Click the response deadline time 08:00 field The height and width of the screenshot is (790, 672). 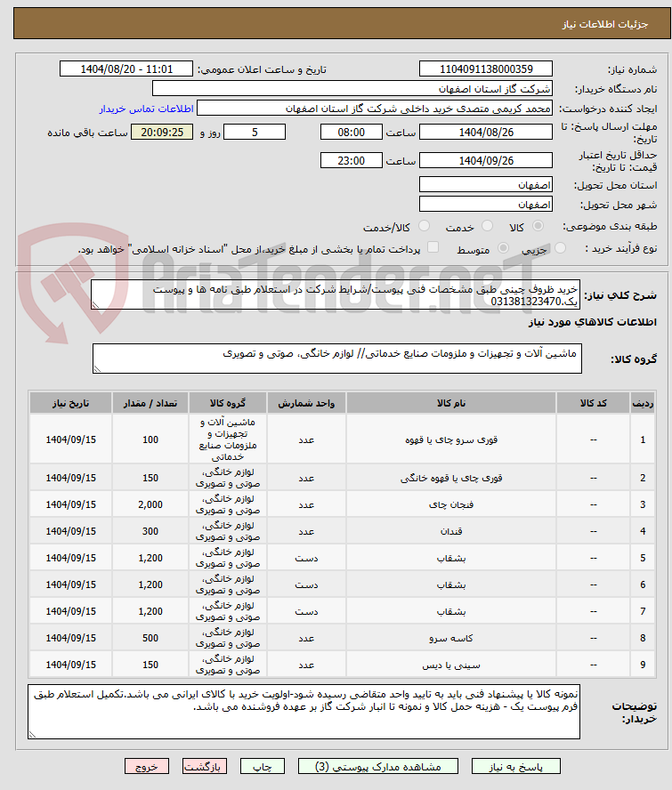[352, 132]
